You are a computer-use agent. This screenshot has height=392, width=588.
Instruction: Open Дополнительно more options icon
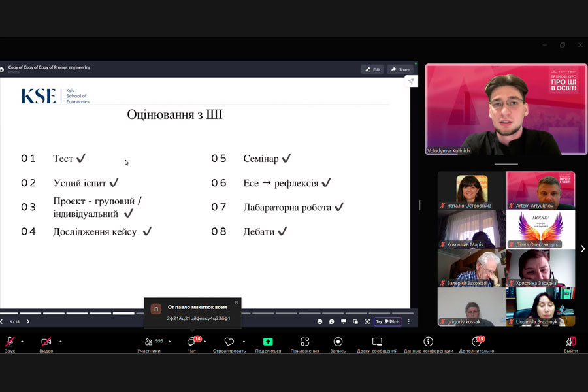(x=476, y=342)
